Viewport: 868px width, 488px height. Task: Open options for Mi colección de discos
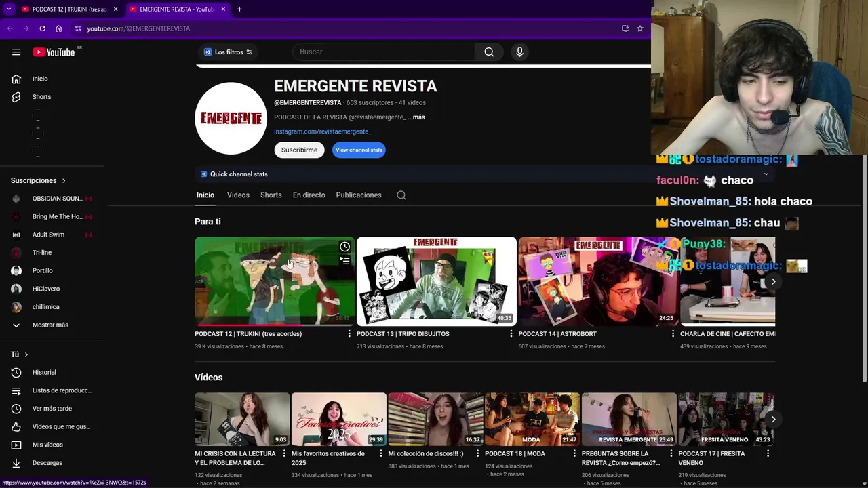point(477,454)
